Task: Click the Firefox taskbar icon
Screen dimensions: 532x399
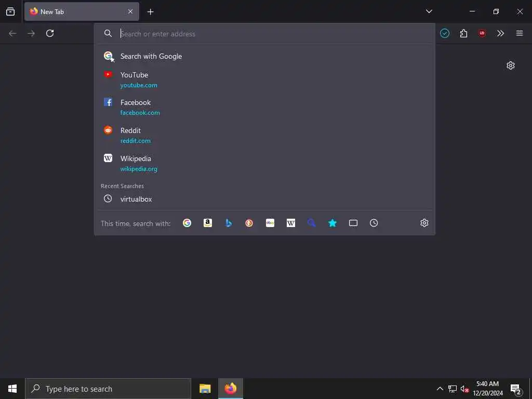Action: click(231, 389)
